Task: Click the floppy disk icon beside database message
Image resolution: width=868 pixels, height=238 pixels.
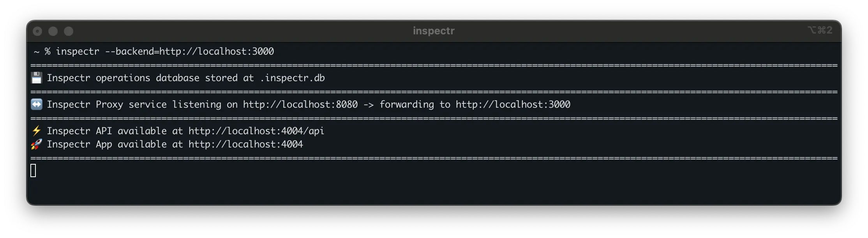Action: (x=36, y=78)
